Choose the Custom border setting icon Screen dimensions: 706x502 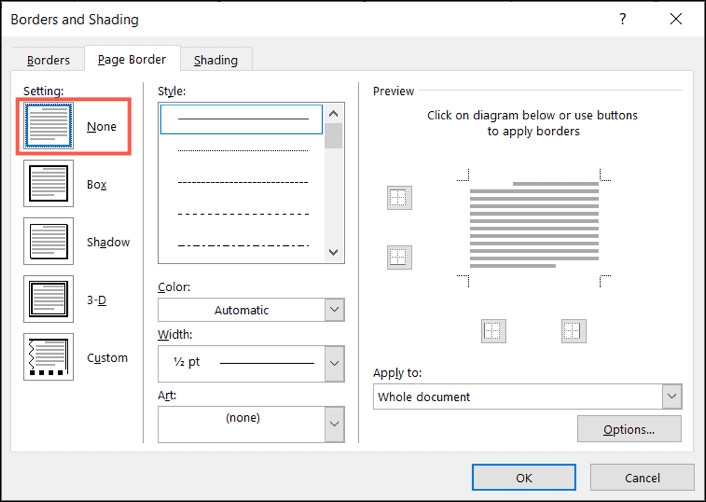click(48, 357)
